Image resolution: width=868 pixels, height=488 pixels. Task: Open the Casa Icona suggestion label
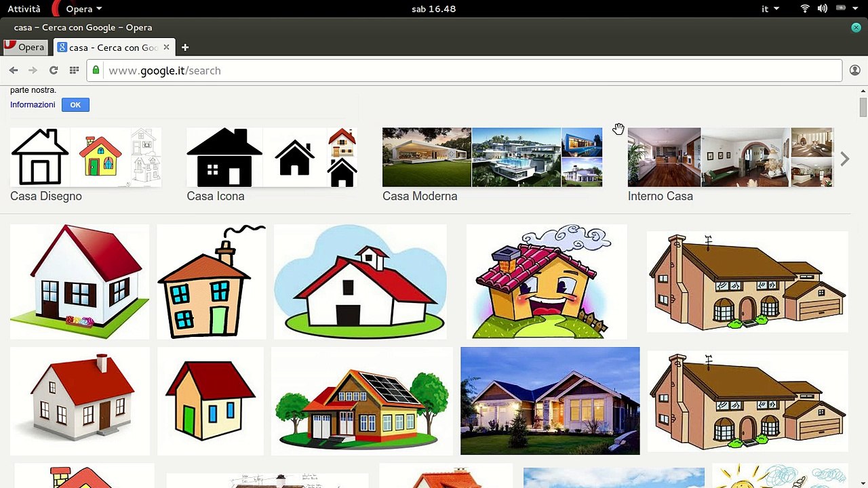pos(216,196)
